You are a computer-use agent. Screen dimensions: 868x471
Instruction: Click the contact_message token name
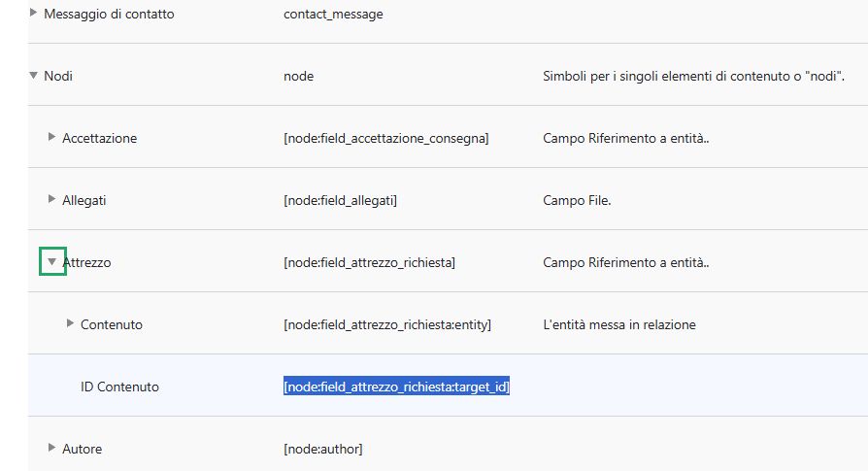tap(332, 15)
